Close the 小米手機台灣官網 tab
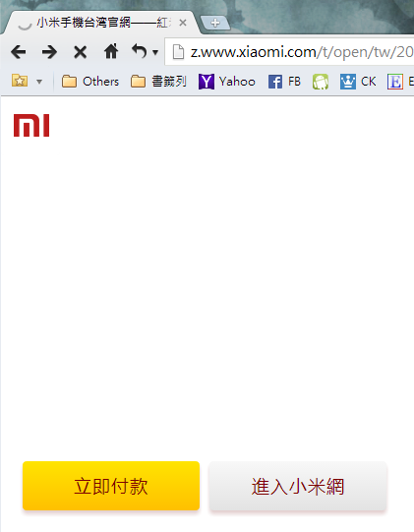Screen dimensions: 414x532 click(183, 23)
